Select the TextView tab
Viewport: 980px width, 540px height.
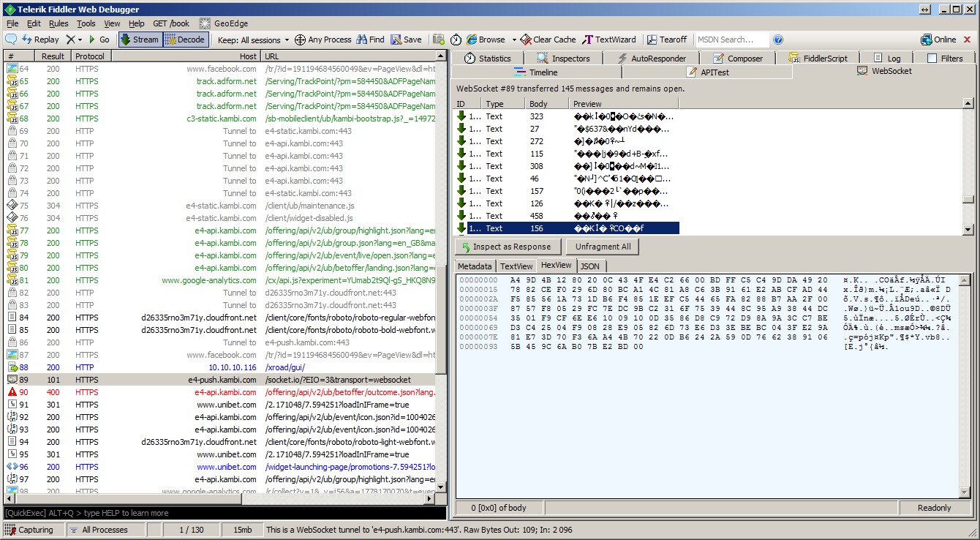pos(516,266)
